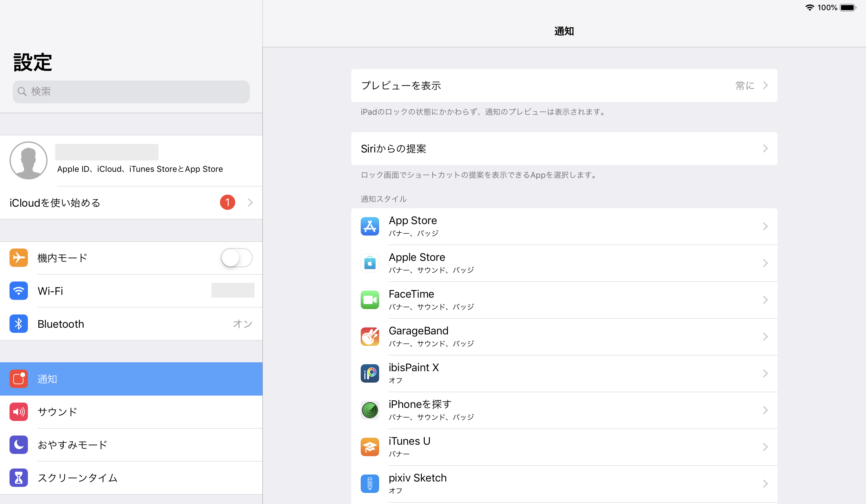
Task: Open Apple ID、iCloud account details
Action: coord(131,160)
